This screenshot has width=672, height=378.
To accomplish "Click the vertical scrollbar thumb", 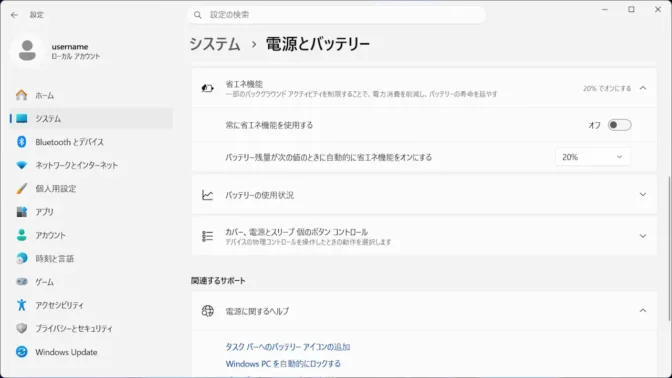I will pos(669,249).
